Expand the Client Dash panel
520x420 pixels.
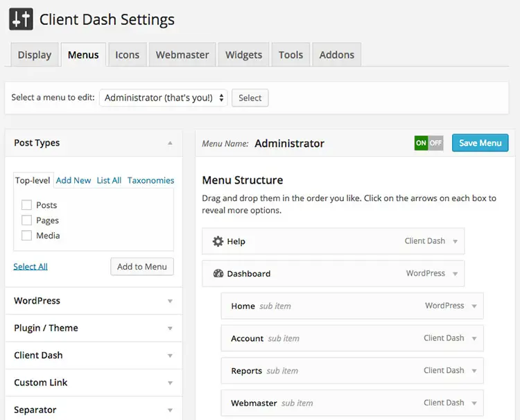(170, 356)
